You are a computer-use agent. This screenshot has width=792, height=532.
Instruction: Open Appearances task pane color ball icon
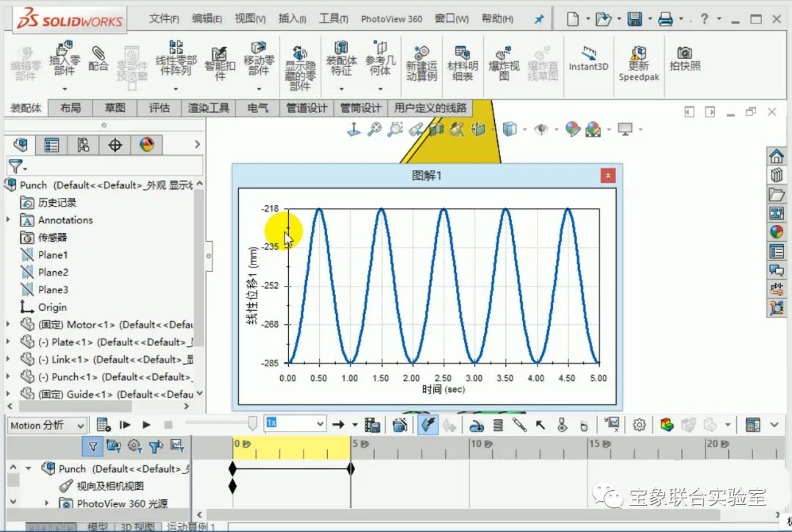(777, 232)
